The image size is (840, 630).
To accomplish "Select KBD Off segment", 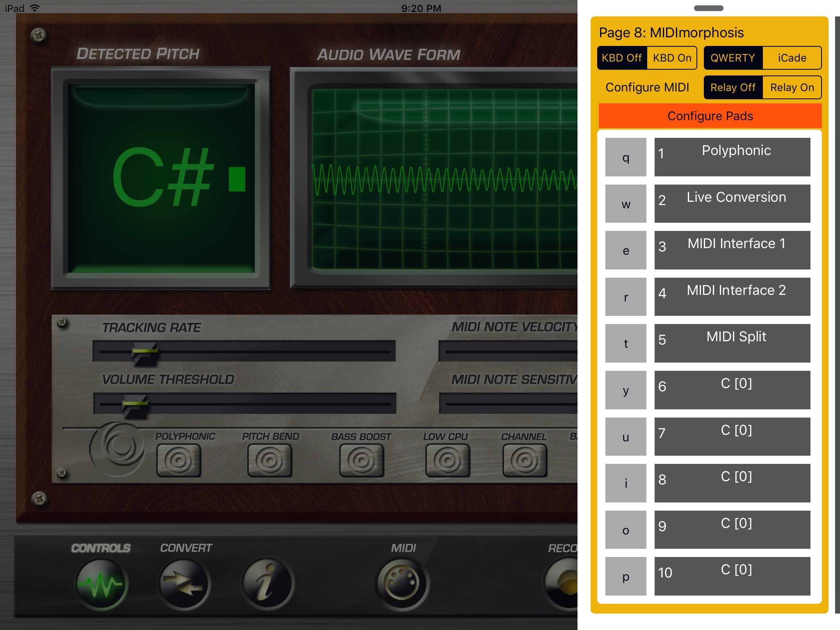I will (622, 58).
